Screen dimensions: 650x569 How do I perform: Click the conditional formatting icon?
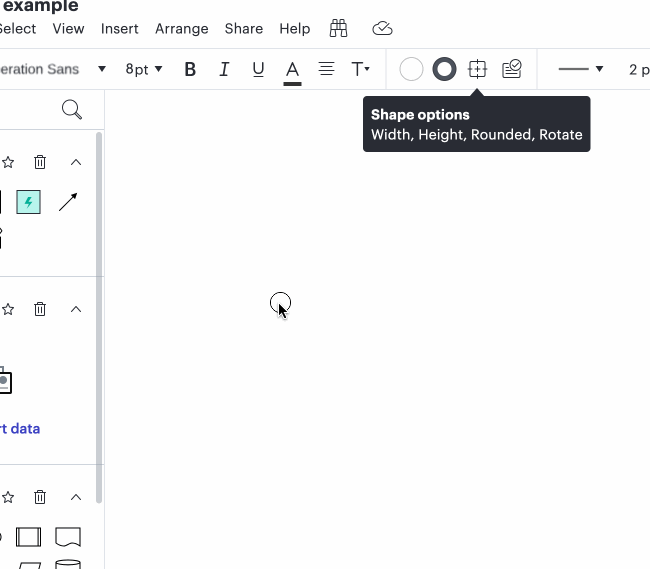pyautogui.click(x=512, y=69)
